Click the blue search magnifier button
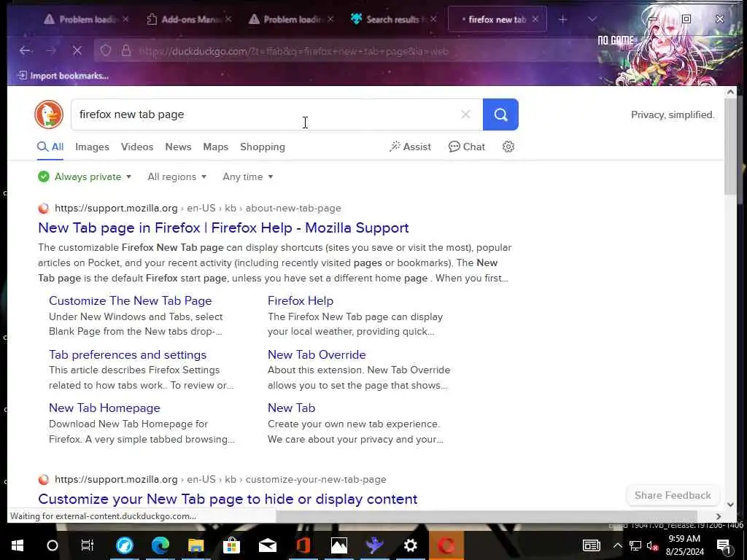Viewport: 747px width, 560px height. point(500,114)
